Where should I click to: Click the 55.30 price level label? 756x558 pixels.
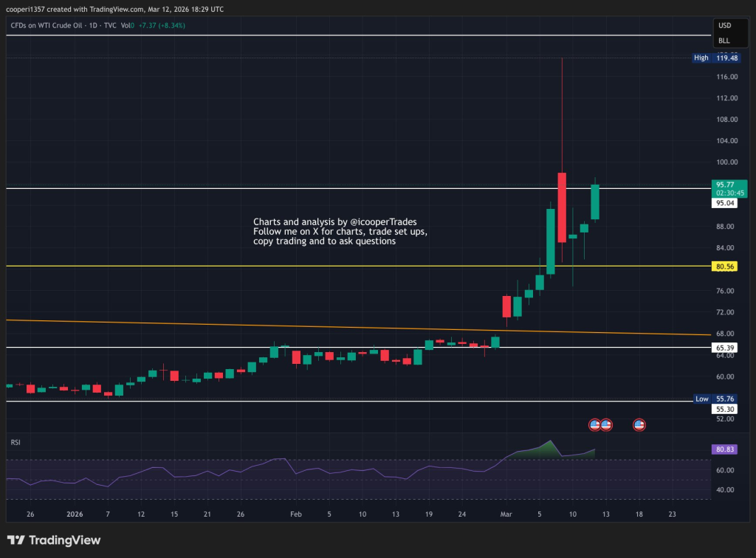[x=724, y=408]
